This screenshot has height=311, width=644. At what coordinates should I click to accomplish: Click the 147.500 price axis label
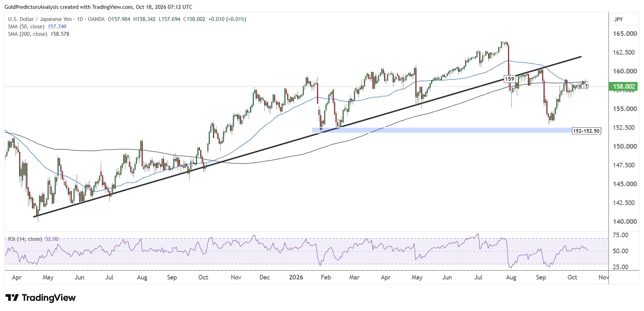tap(624, 165)
